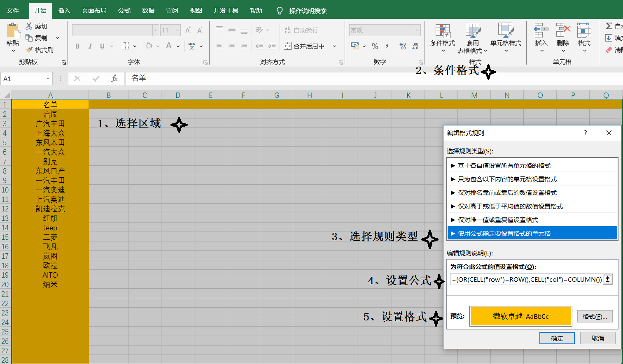The image size is (623, 364).
Task: Click the Delete cells (删除) icon
Action: pyautogui.click(x=562, y=31)
